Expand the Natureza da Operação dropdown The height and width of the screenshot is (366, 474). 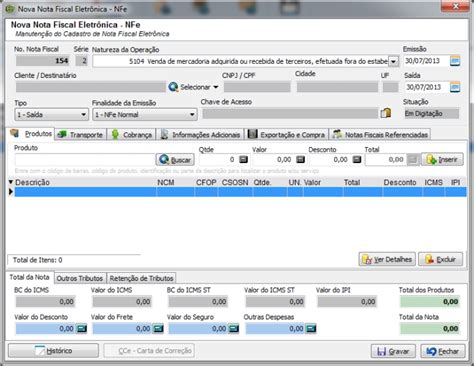(x=394, y=62)
